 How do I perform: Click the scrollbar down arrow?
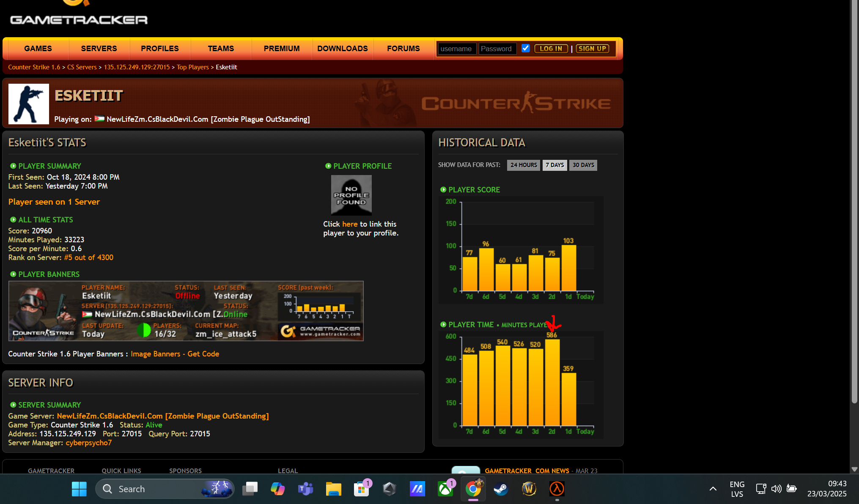tap(854, 469)
